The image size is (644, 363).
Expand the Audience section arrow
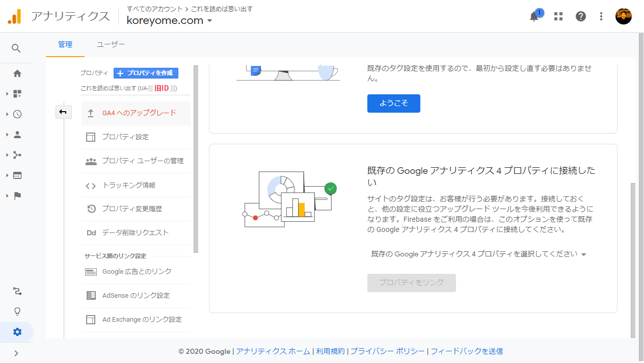[x=7, y=135]
